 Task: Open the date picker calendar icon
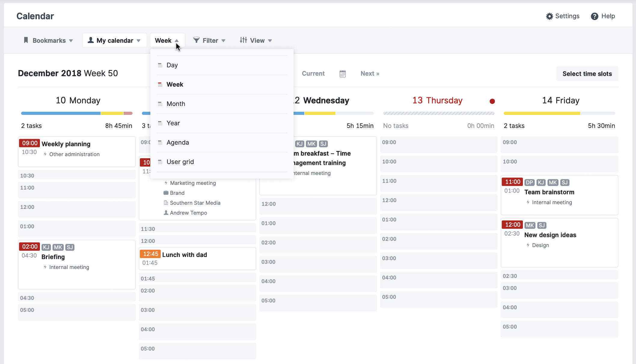[343, 74]
